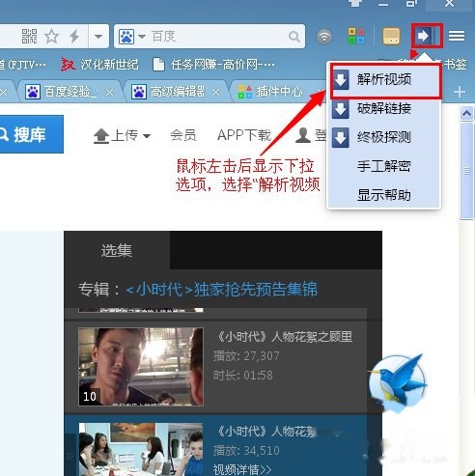Open the second 人物花絮 video thumbnail
This screenshot has width=475, height=476.
[x=141, y=449]
